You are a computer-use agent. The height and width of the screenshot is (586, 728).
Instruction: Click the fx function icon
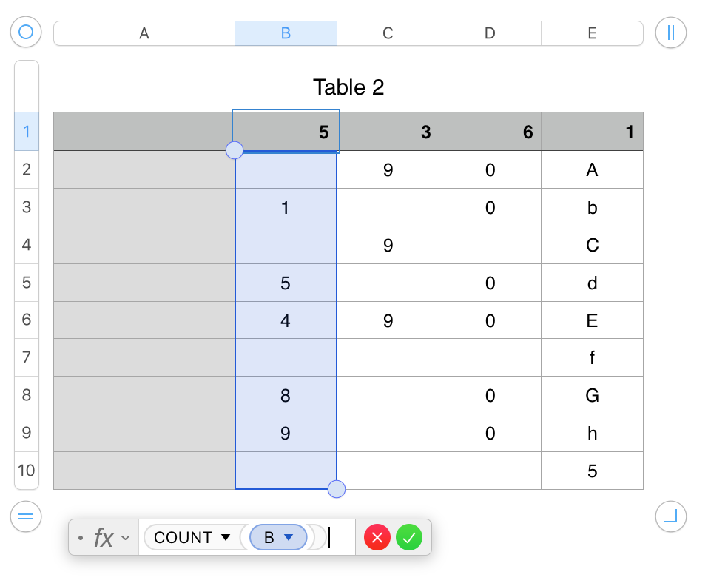click(x=104, y=538)
